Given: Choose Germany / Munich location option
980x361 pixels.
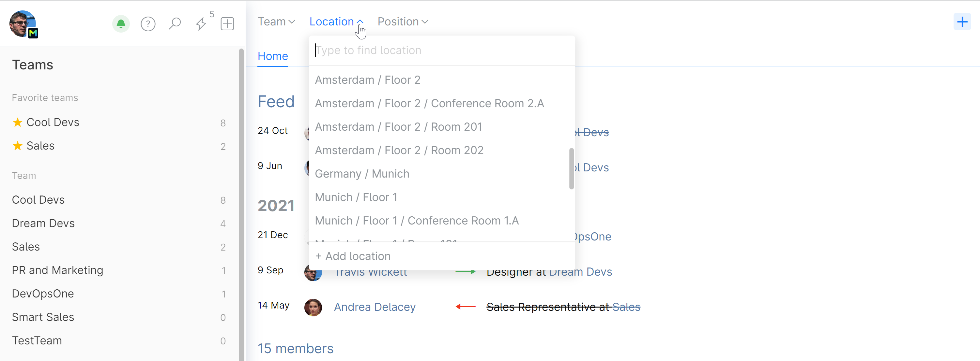Looking at the screenshot, I should (x=362, y=174).
